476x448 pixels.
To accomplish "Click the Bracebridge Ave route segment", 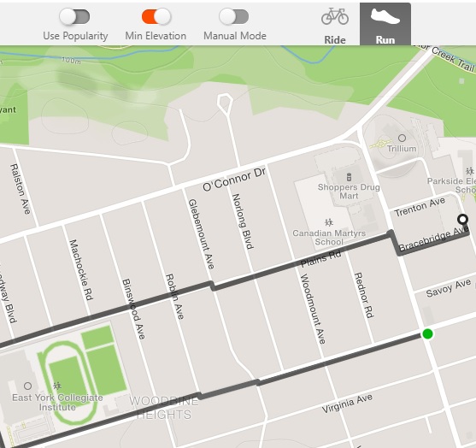I will click(434, 244).
